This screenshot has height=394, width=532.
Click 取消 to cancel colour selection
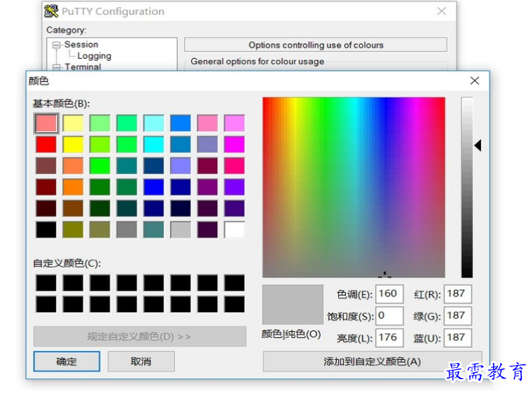tap(141, 361)
